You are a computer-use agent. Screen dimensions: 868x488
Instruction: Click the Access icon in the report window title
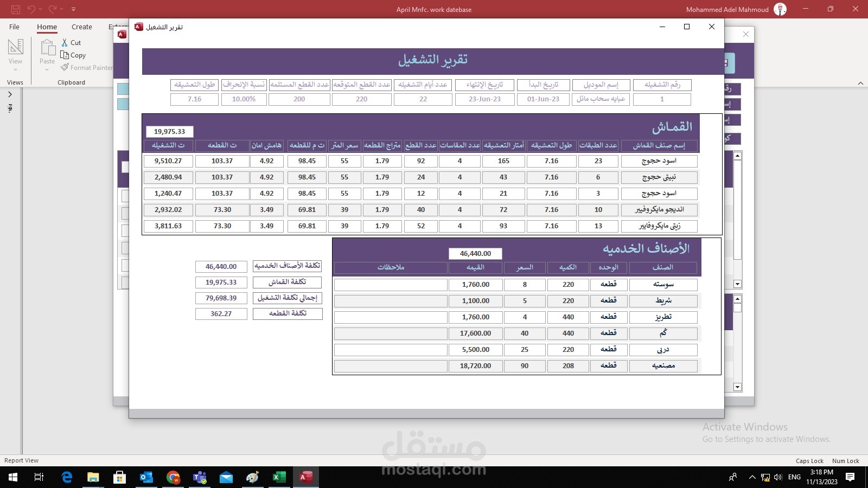139,27
